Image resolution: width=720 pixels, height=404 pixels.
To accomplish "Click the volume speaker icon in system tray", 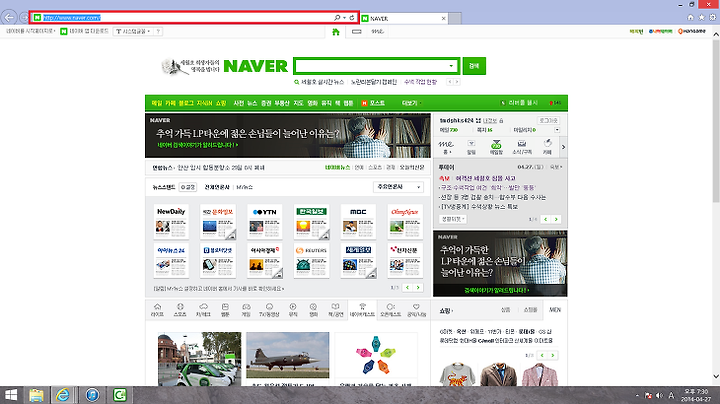I will 659,395.
